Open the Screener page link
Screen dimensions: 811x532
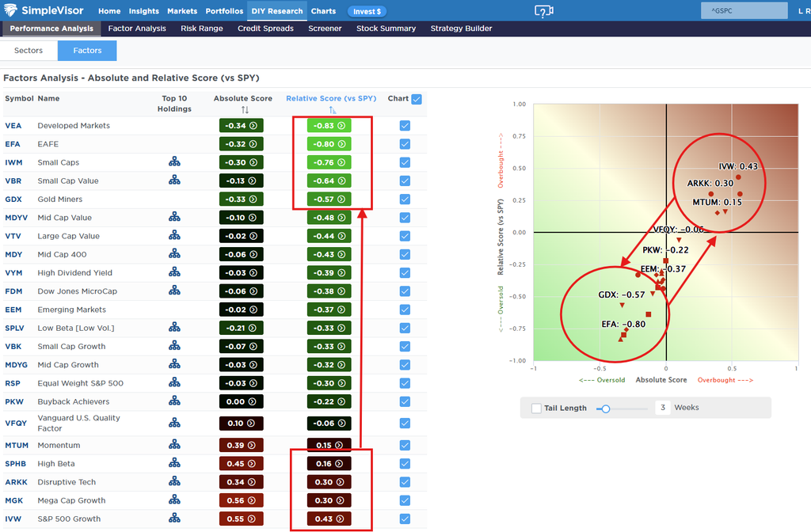325,28
